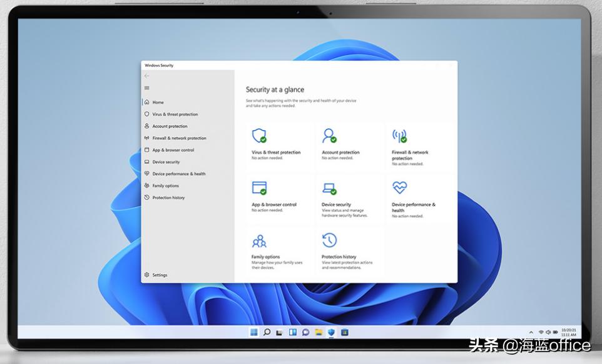Click the Windows Security shield icon on taskbar
602x364 pixels.
tap(332, 332)
